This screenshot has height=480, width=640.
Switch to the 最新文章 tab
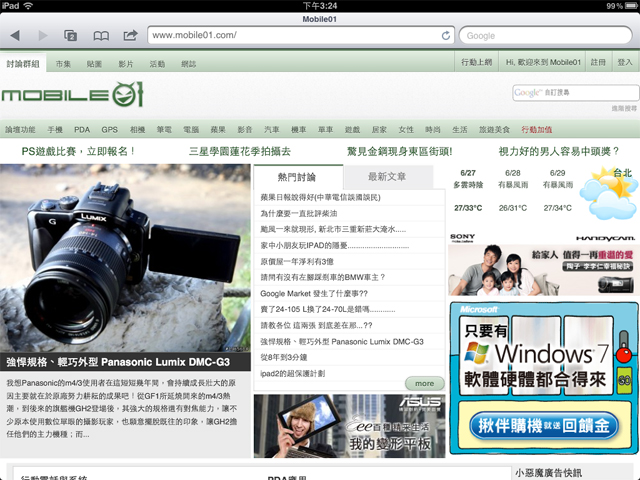tap(387, 177)
